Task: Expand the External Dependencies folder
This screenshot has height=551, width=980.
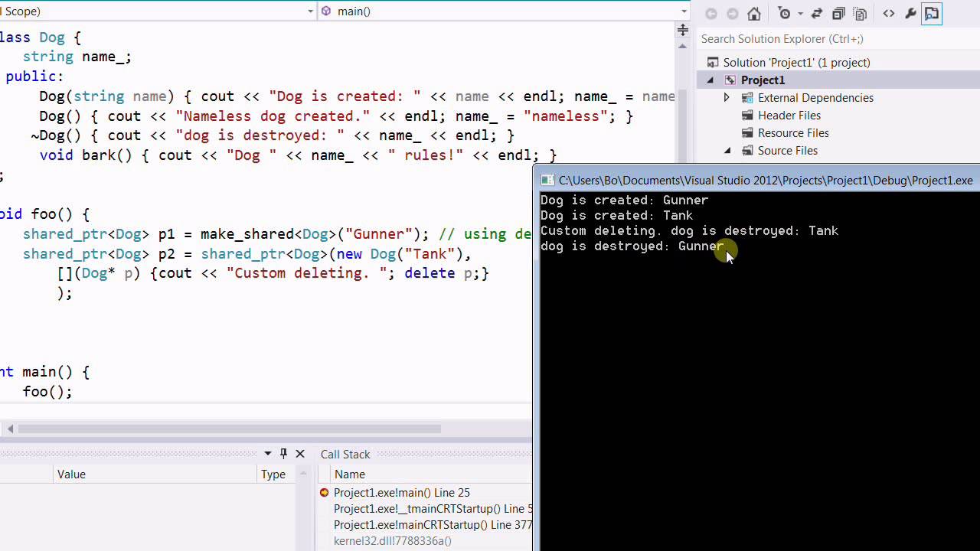Action: [727, 98]
